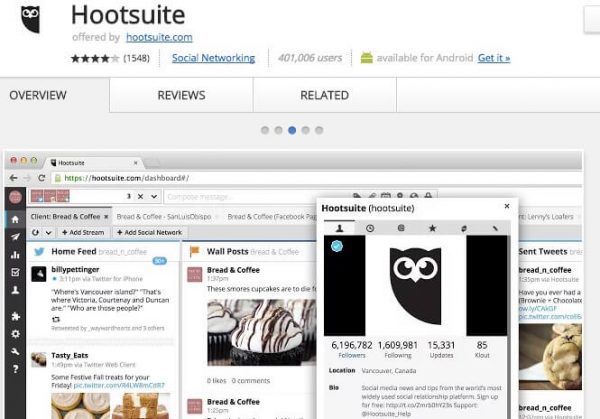The width and height of the screenshot is (600, 419).
Task: Select the star favorites tab in the popup
Action: (x=432, y=228)
